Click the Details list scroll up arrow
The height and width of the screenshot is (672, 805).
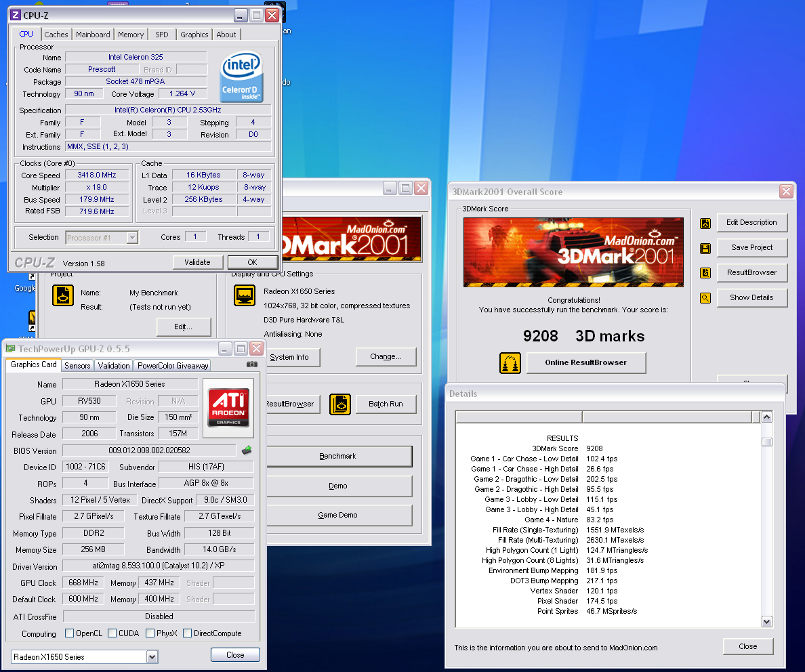pos(767,417)
